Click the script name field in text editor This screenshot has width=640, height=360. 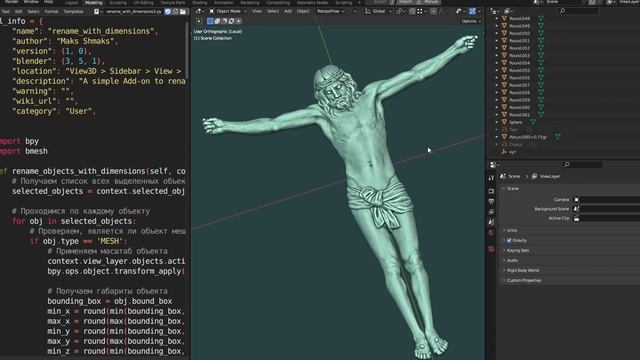coord(133,11)
